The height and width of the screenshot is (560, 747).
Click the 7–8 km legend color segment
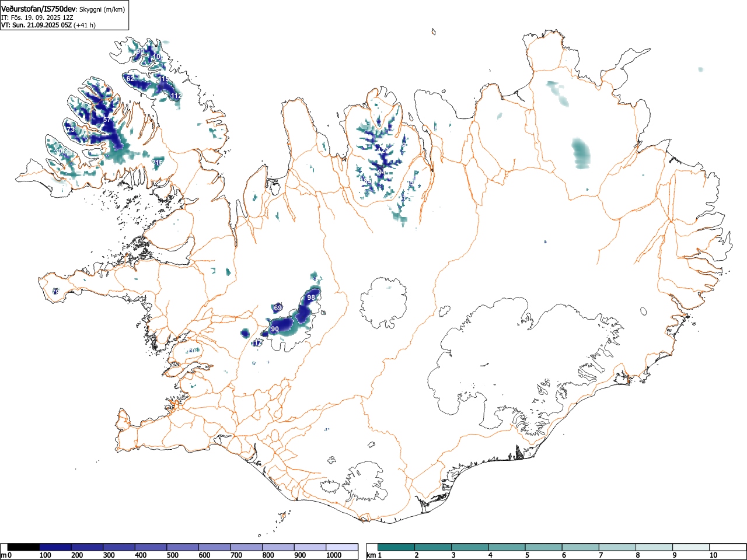tap(617, 547)
